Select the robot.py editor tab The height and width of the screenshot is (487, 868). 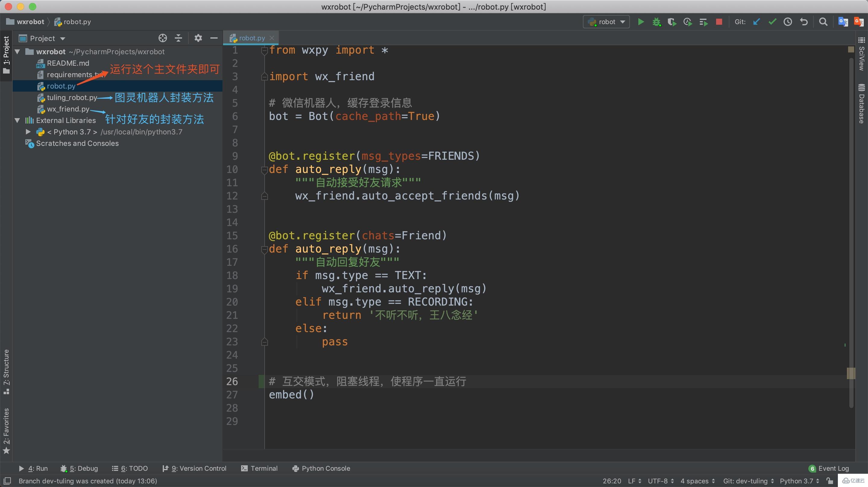point(251,38)
